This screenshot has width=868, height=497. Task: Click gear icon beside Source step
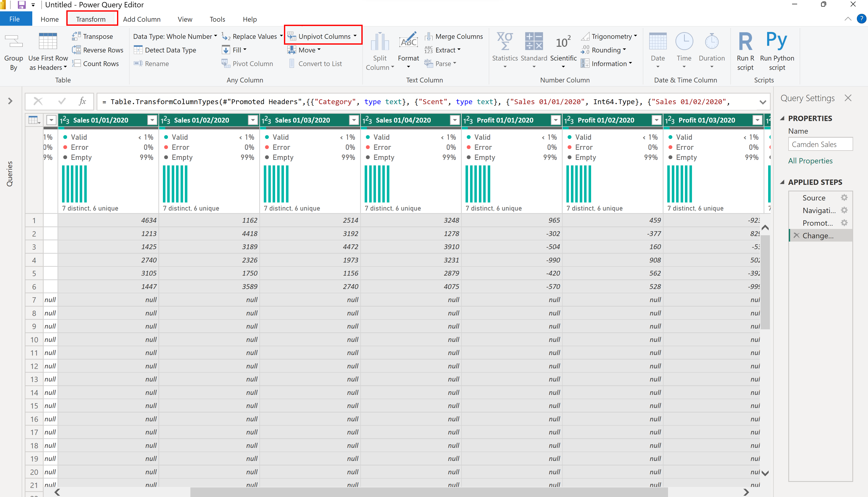844,198
